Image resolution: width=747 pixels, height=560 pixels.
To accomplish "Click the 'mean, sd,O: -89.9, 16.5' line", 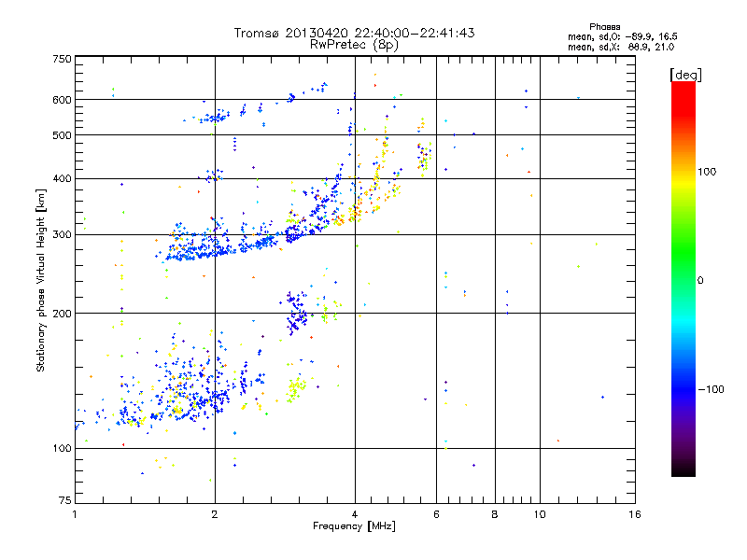I will click(623, 36).
